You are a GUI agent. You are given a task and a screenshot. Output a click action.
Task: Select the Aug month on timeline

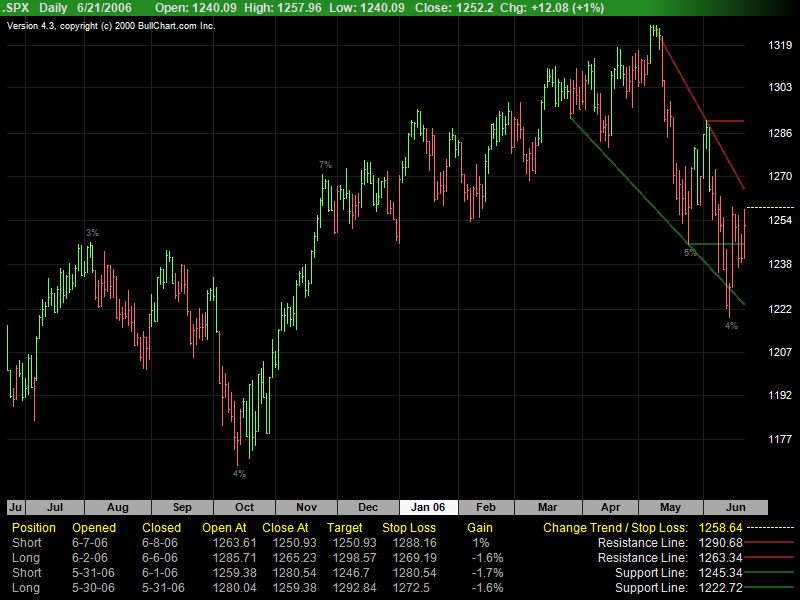(x=118, y=507)
